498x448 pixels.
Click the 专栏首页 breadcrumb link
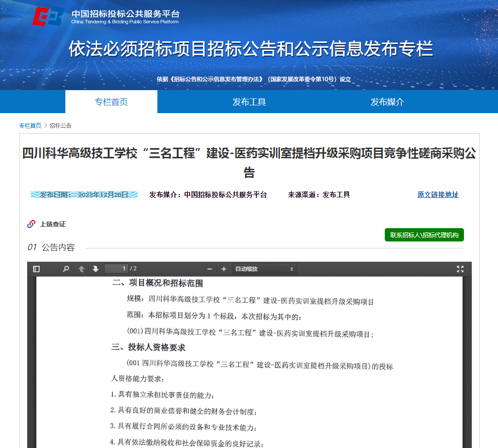click(30, 126)
